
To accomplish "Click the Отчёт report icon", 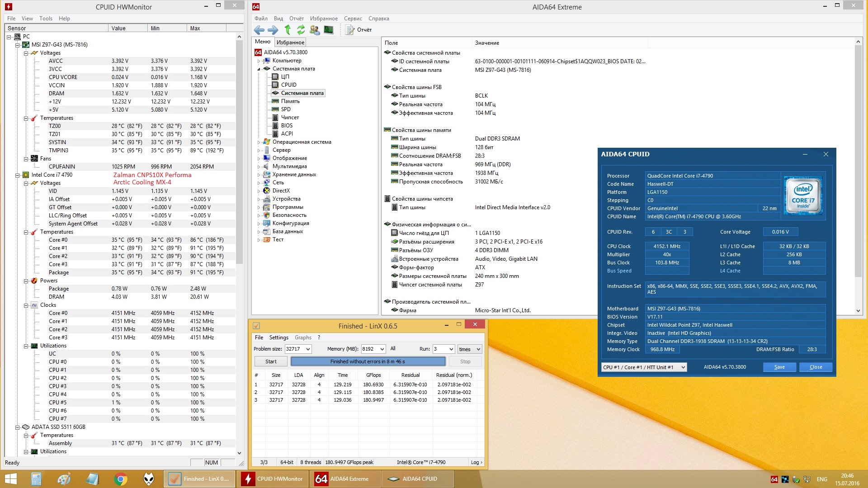I will (x=350, y=30).
